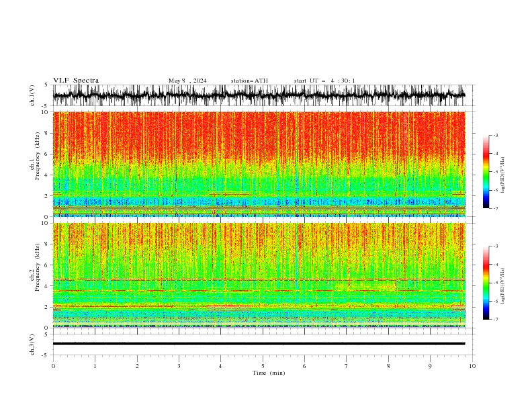Image resolution: width=532 pixels, height=411 pixels.
Task: Click the 'start UT = 4 :30: 1' text
Action: [324, 81]
